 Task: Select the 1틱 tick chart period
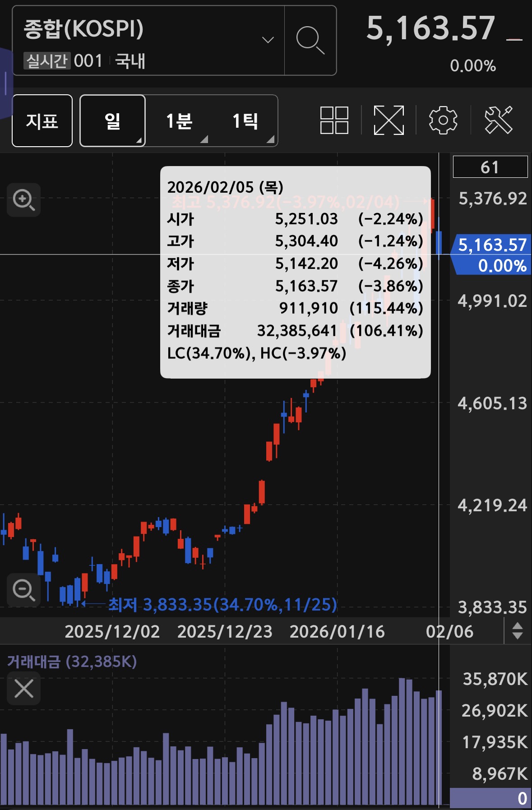click(x=245, y=120)
